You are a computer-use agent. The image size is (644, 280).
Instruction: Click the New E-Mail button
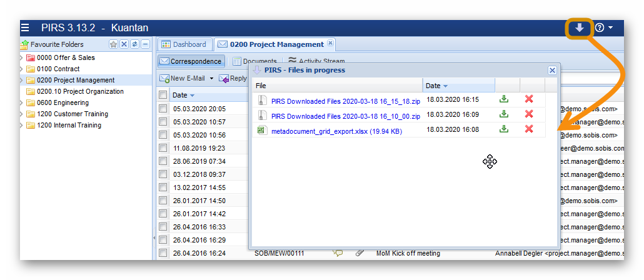coord(183,78)
